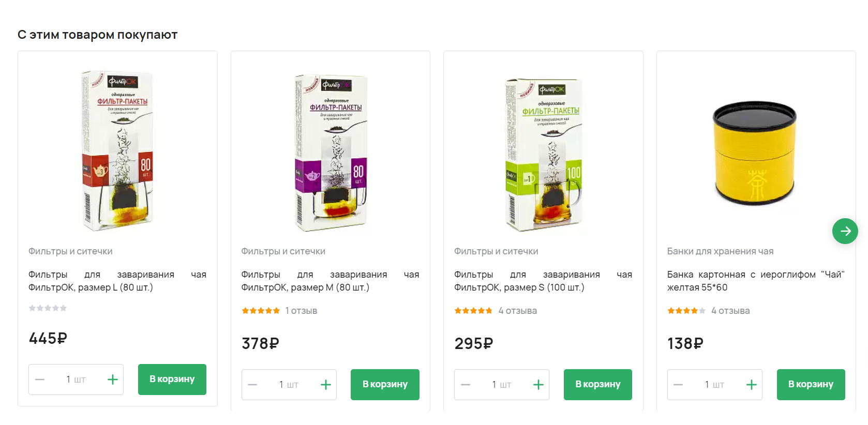This screenshot has width=868, height=425.
Task: Increase quantity of yellow cardboard jar
Action: tap(752, 385)
